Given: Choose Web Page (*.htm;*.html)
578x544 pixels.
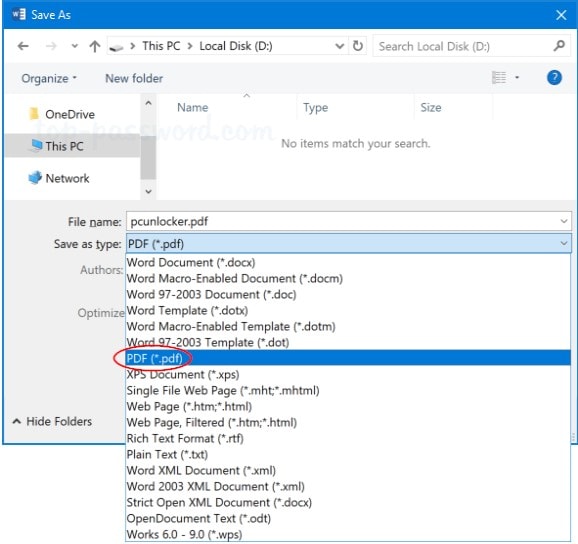Looking at the screenshot, I should (x=348, y=407).
